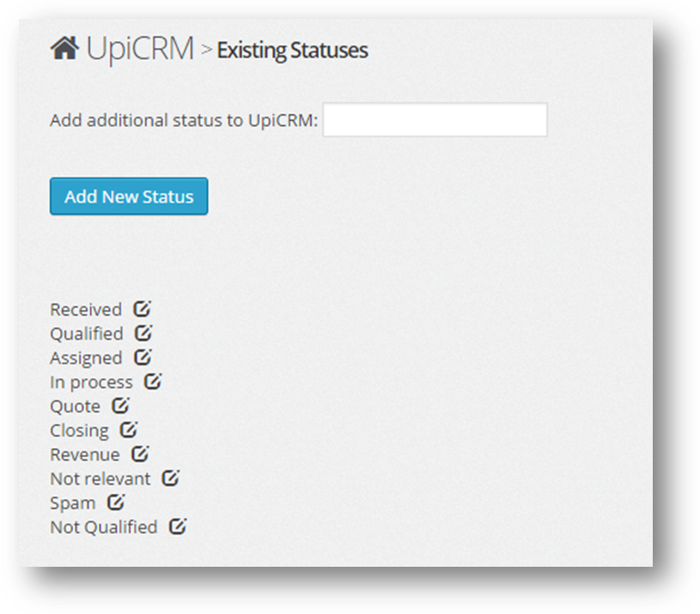
Task: Select the Not Qualified status label
Action: point(104,527)
